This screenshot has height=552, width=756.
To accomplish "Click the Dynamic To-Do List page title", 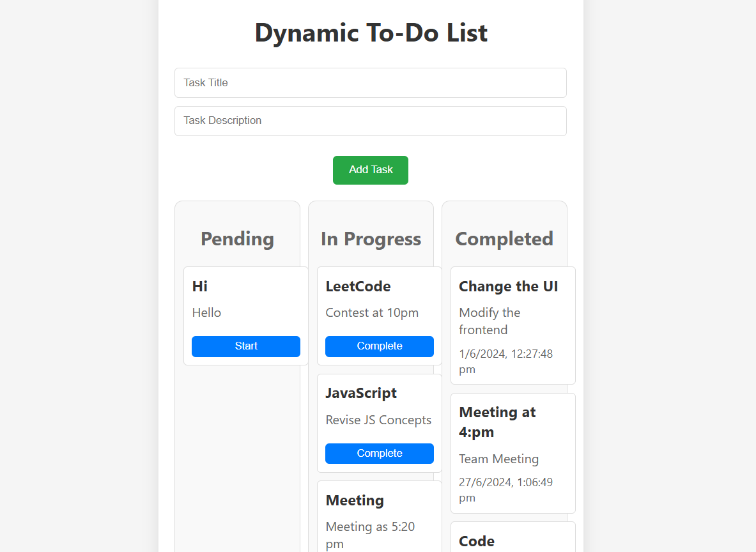I will (371, 33).
